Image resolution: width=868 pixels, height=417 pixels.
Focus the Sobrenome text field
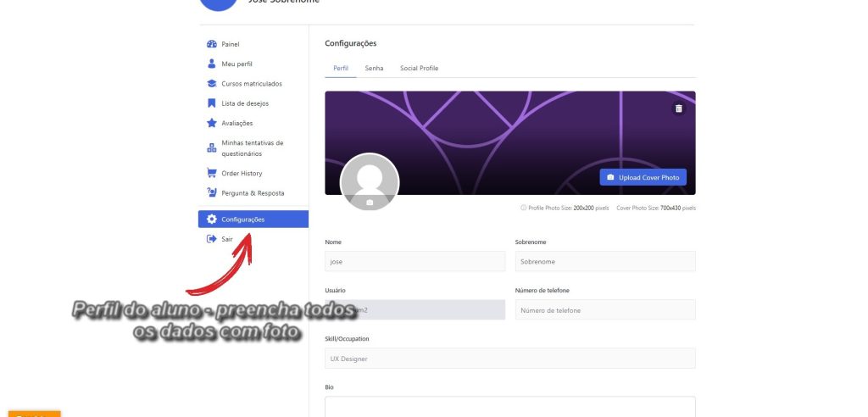point(604,262)
